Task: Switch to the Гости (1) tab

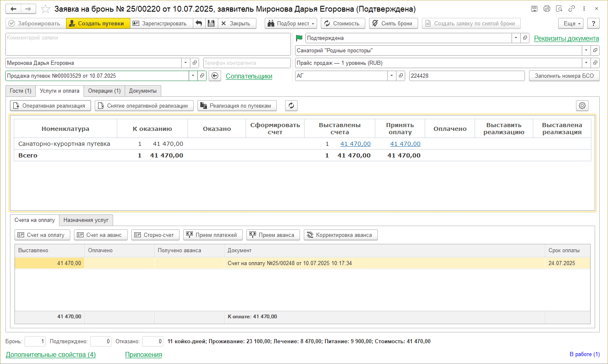Action: click(20, 91)
